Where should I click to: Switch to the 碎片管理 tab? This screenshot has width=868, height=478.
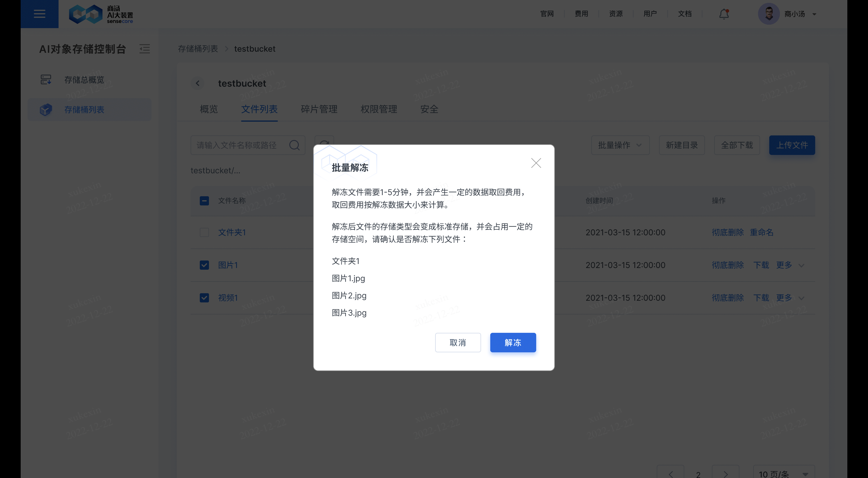click(x=319, y=109)
